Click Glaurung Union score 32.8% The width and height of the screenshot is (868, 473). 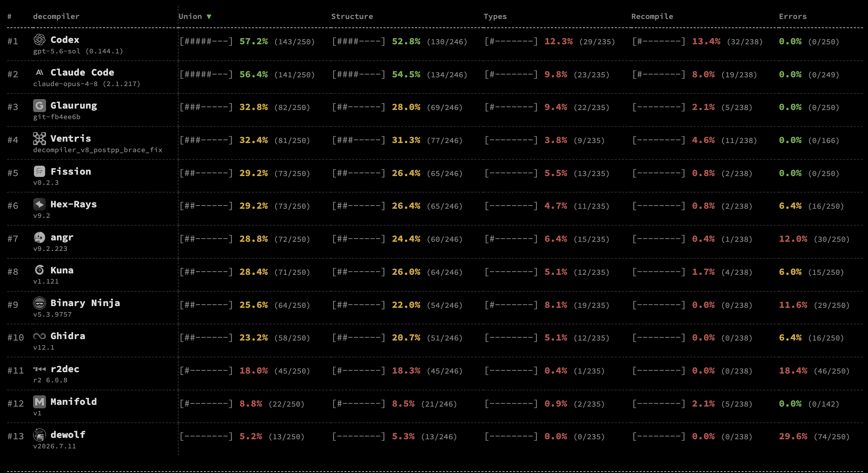(x=254, y=107)
